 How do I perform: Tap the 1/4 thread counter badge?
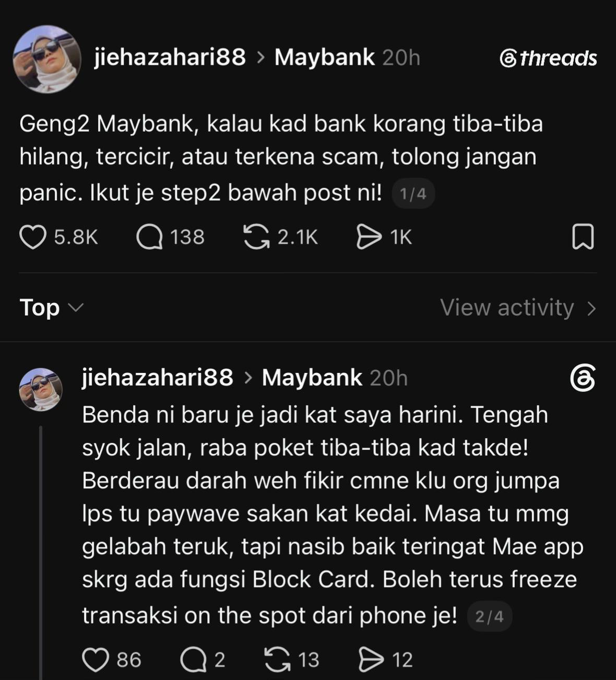(413, 194)
